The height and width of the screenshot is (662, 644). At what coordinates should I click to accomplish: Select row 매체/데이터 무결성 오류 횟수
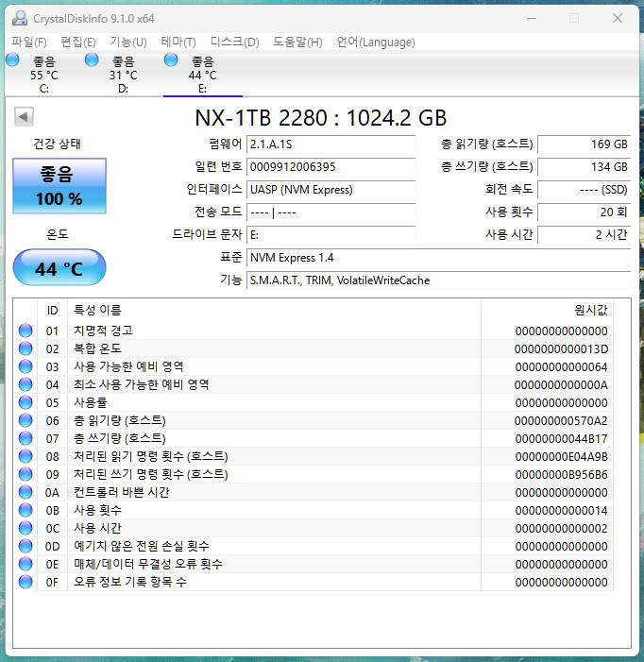tap(314, 564)
